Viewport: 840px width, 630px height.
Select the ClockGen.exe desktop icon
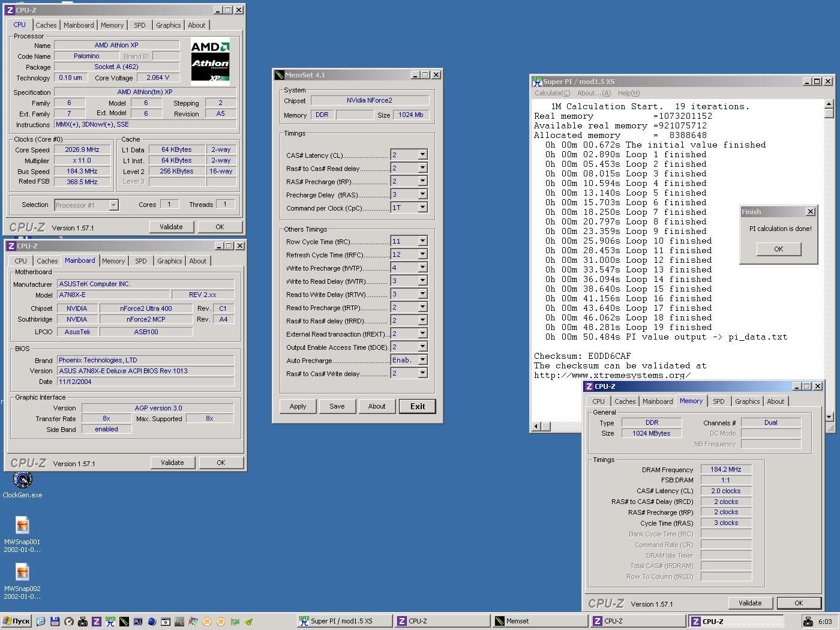22,485
